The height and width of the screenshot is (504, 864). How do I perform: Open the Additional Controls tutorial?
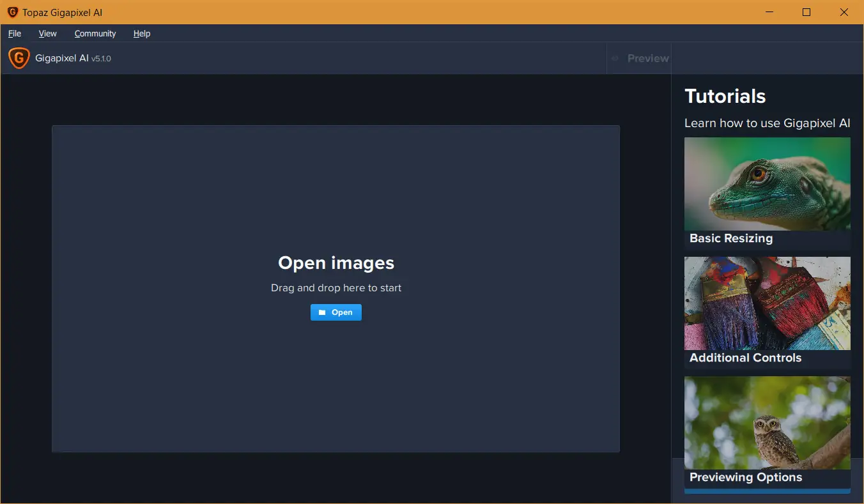coord(768,312)
